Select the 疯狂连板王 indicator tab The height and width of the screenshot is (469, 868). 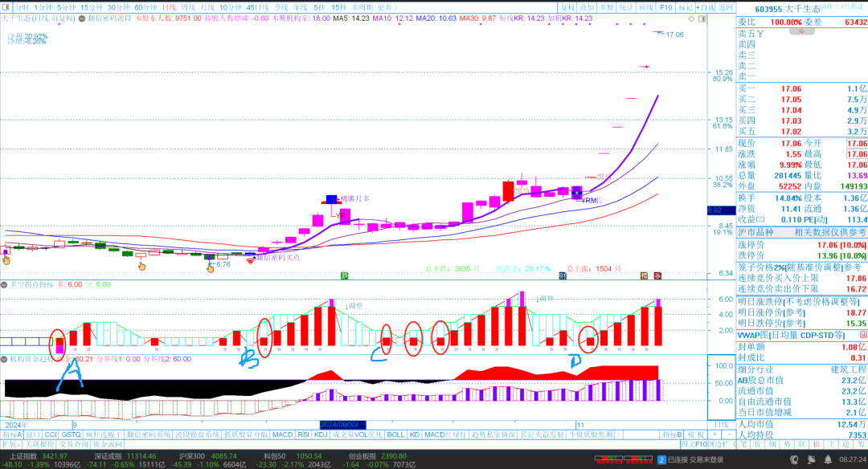(104, 434)
